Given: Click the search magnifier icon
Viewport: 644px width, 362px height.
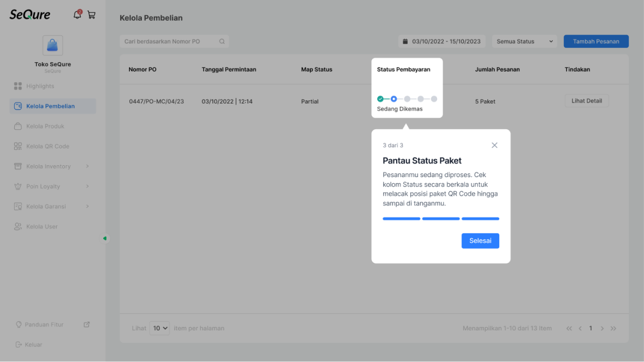Looking at the screenshot, I should pyautogui.click(x=222, y=41).
